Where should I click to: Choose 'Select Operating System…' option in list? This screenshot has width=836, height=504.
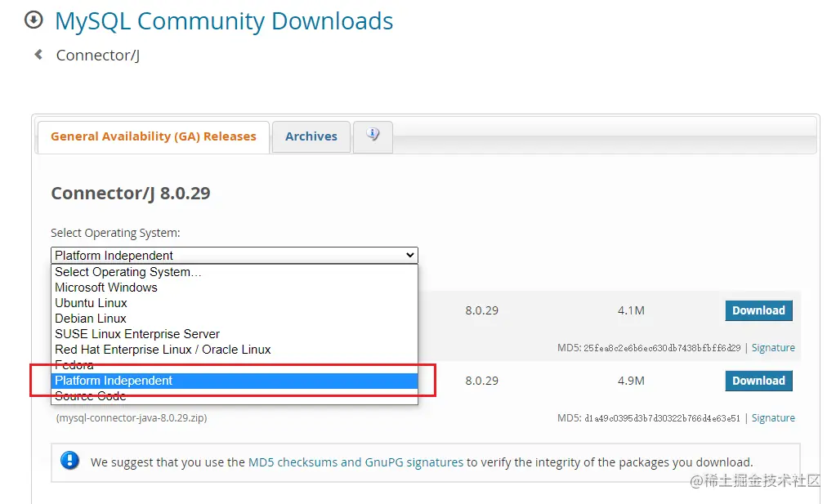click(234, 272)
